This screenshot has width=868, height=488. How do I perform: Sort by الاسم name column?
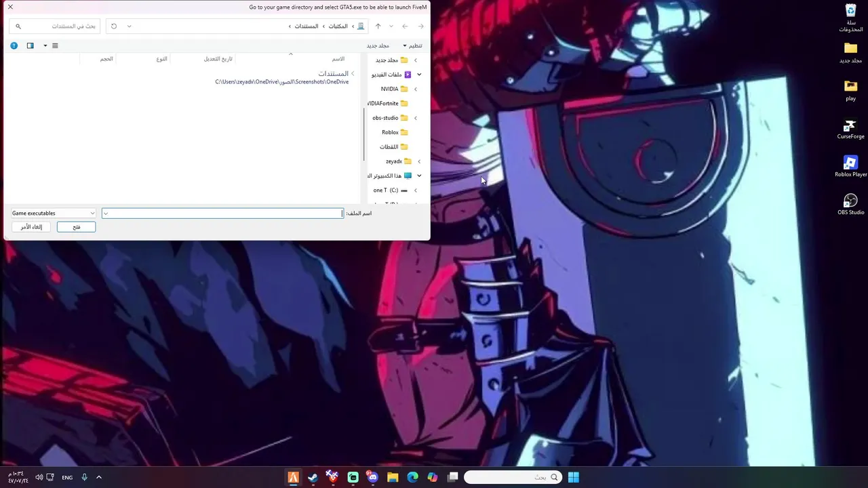click(338, 59)
